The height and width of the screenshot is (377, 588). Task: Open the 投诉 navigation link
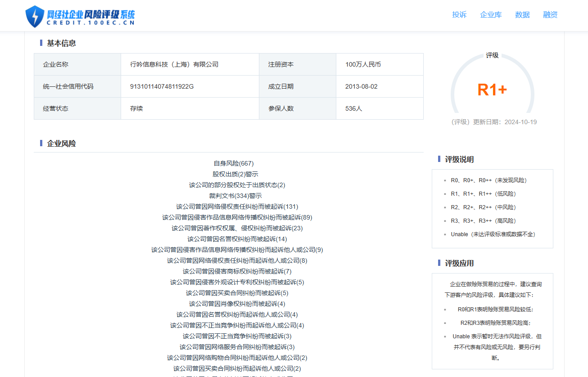tap(459, 15)
